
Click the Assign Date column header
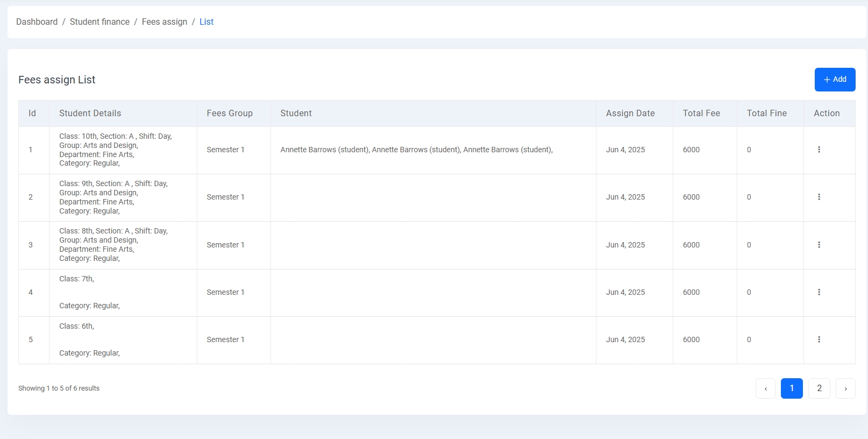630,114
